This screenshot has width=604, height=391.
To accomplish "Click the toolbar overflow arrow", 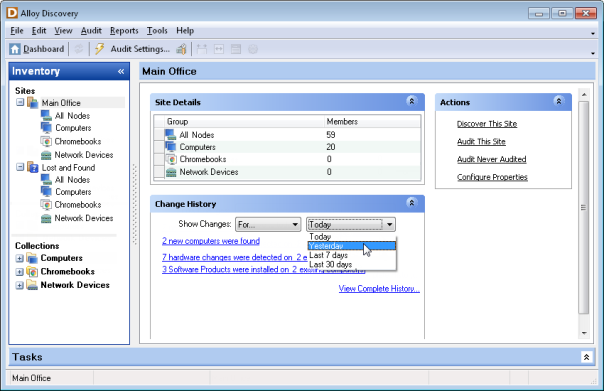I will (x=593, y=53).
